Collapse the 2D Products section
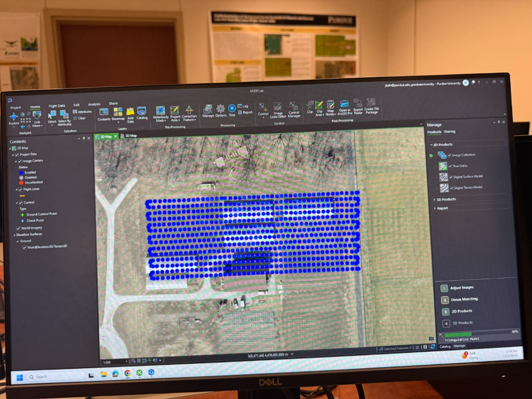The width and height of the screenshot is (532, 399). (431, 145)
